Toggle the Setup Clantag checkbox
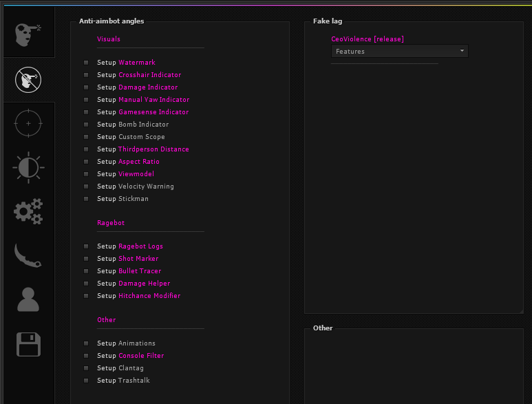 click(x=86, y=368)
